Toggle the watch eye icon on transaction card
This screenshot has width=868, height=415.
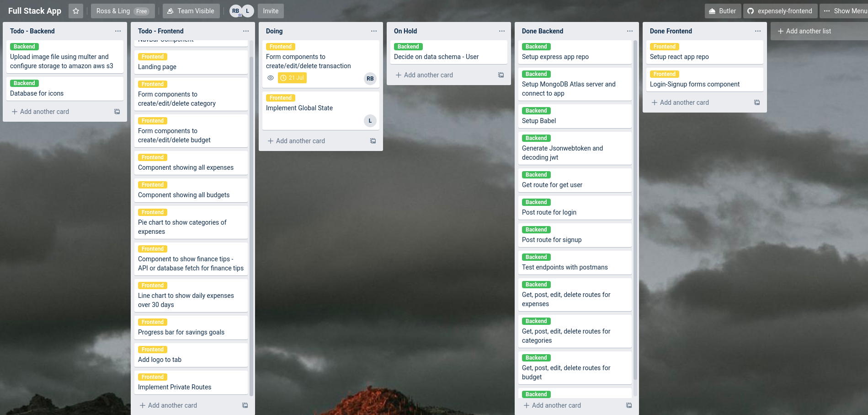click(271, 78)
